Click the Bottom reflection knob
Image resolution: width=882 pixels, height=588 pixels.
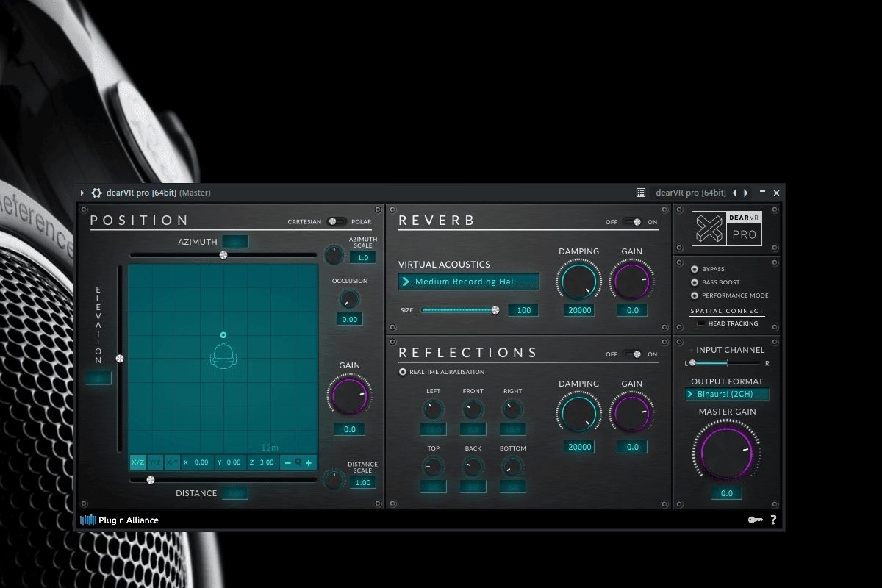[x=513, y=466]
